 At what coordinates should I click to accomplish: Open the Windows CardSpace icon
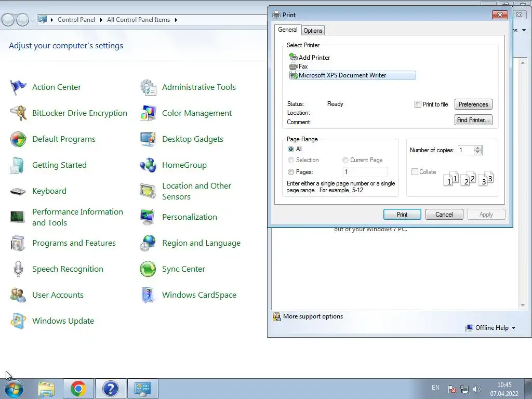[148, 295]
